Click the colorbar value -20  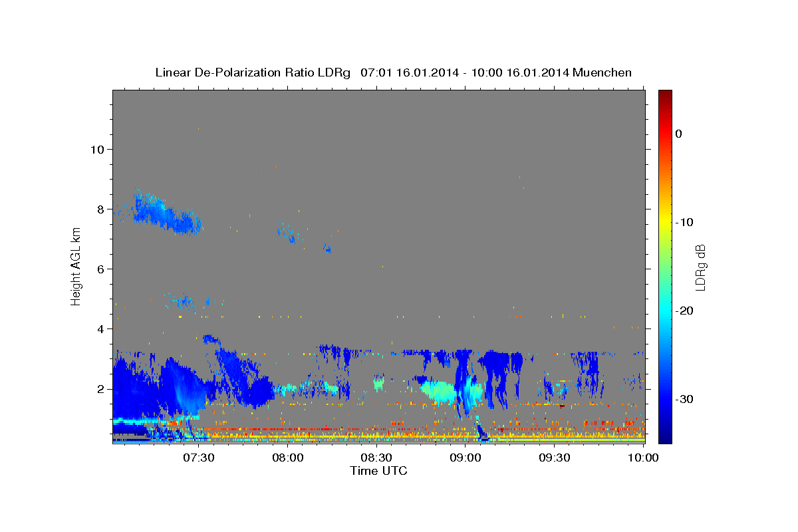(x=685, y=311)
